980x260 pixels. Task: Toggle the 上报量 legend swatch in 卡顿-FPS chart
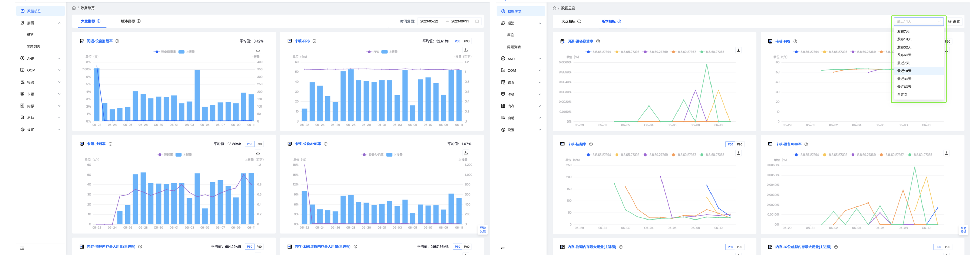pos(385,52)
